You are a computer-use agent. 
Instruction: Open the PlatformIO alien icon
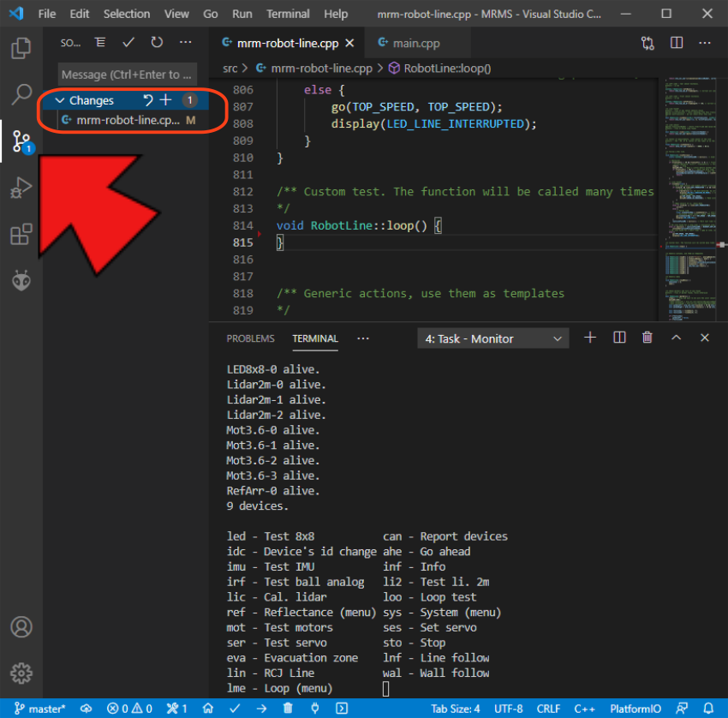21,280
